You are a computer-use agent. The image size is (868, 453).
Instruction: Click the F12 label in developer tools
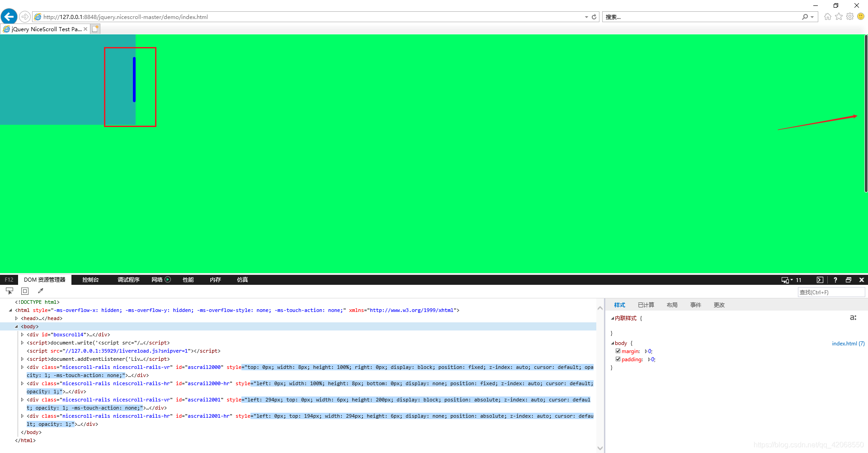[x=9, y=280]
